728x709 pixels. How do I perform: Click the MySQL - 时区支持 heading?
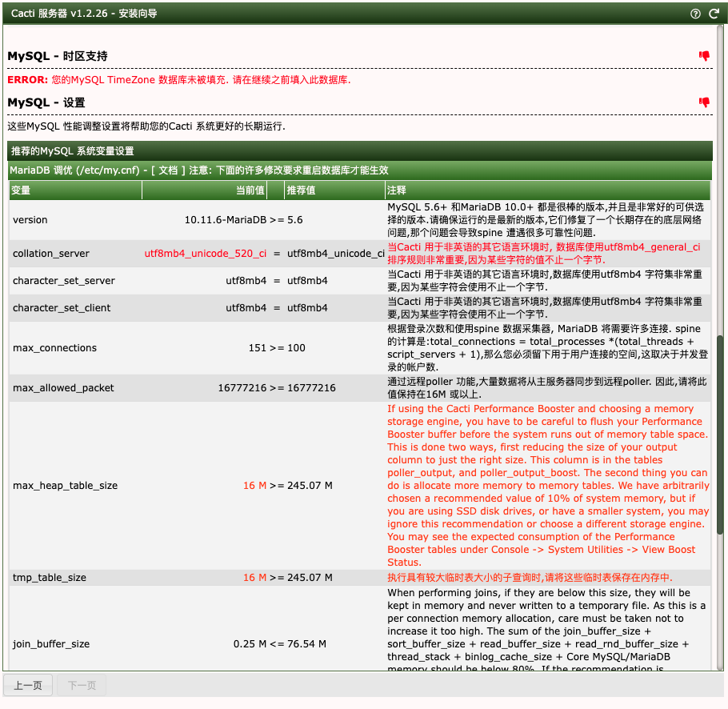pyautogui.click(x=58, y=56)
